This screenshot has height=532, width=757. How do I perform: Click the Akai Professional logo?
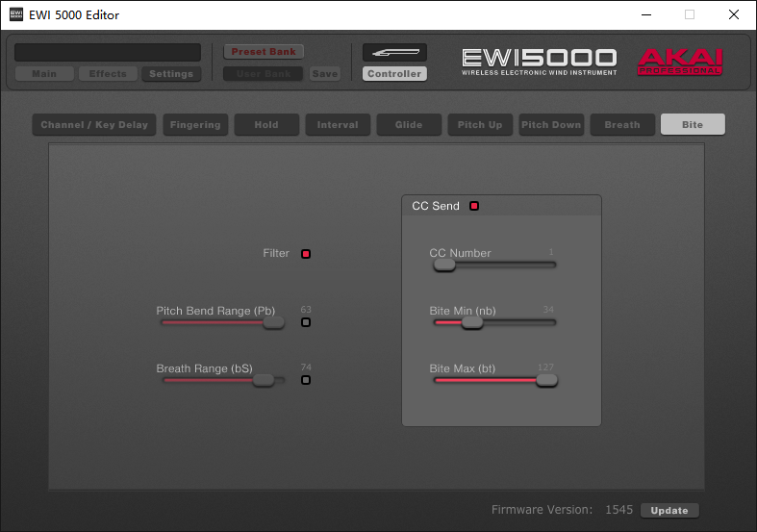click(680, 62)
